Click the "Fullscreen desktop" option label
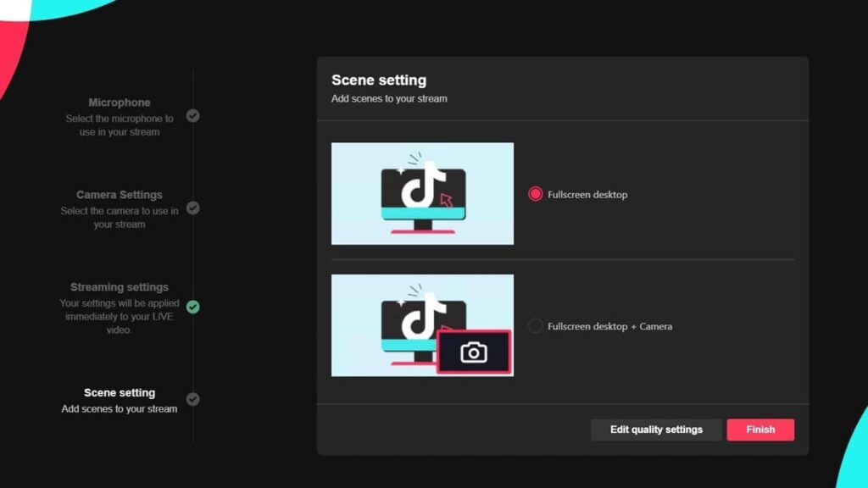 [587, 195]
